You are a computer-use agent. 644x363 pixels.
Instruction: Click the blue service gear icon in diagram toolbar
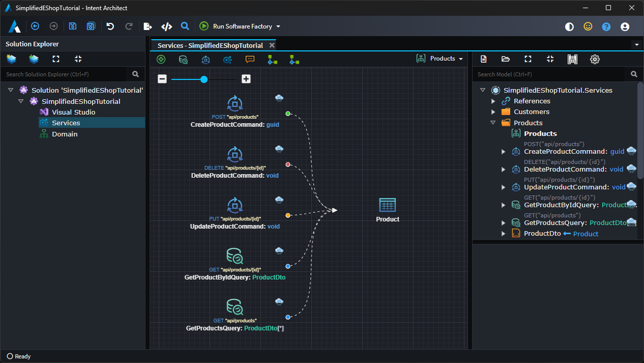point(227,59)
